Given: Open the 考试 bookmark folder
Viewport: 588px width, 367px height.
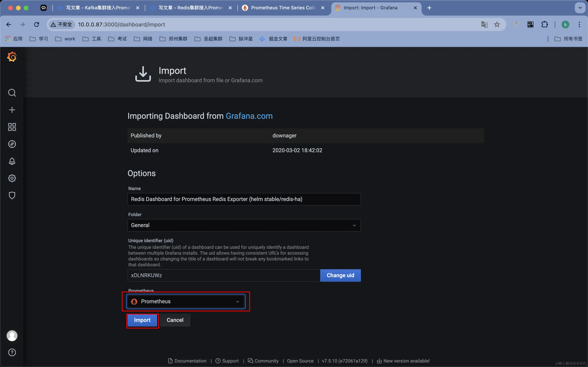Looking at the screenshot, I should click(117, 39).
